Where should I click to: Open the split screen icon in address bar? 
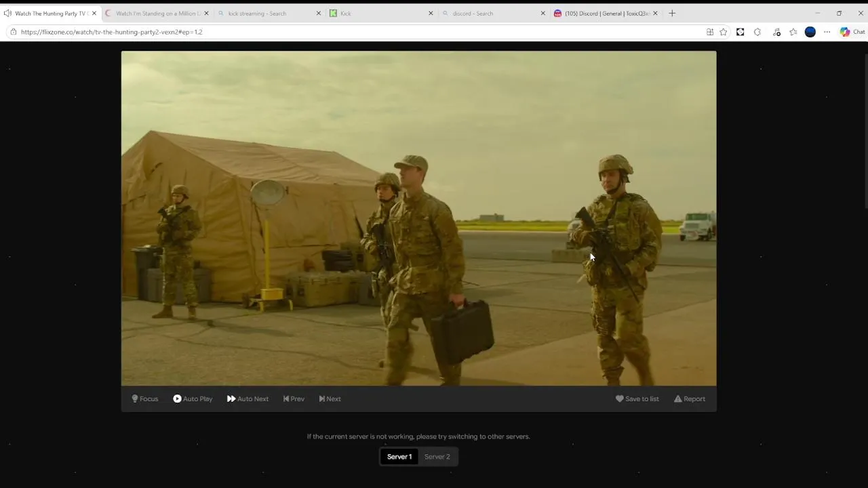click(710, 32)
